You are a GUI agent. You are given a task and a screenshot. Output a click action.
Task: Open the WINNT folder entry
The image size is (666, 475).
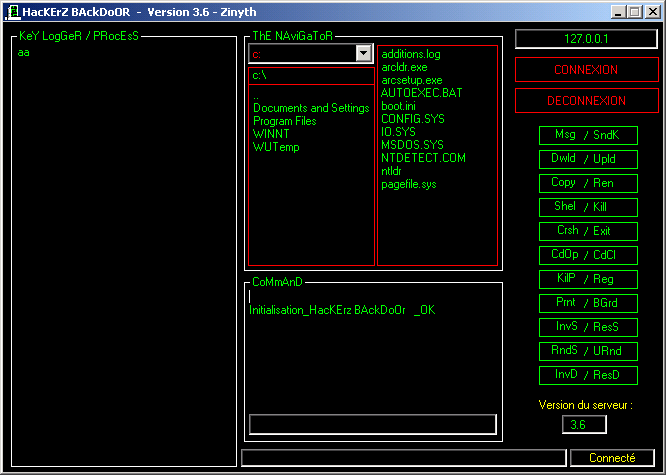[269, 134]
